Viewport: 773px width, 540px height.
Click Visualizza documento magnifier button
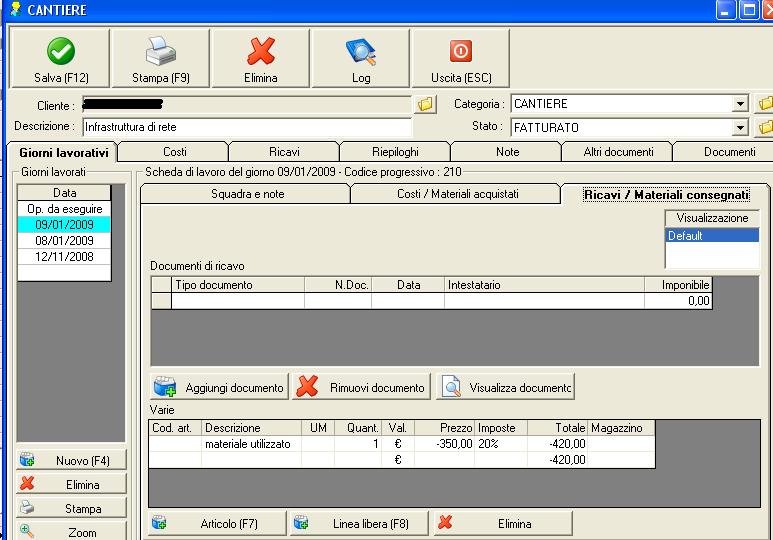(506, 387)
